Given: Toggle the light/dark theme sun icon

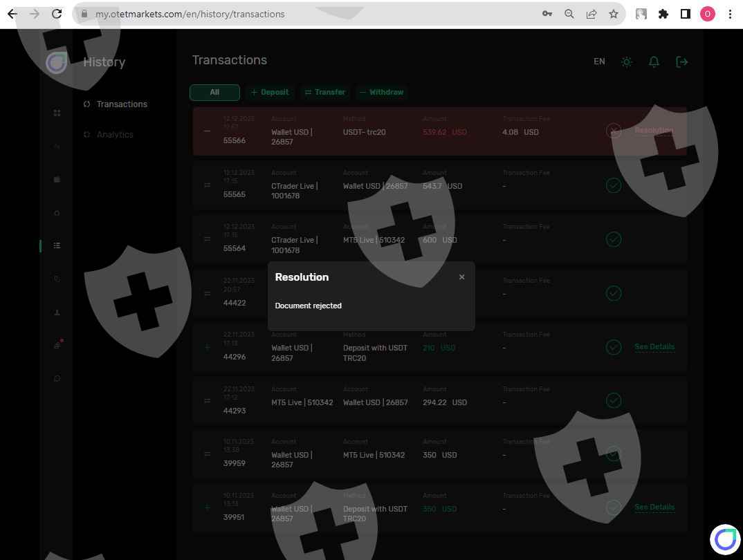Looking at the screenshot, I should coord(627,62).
